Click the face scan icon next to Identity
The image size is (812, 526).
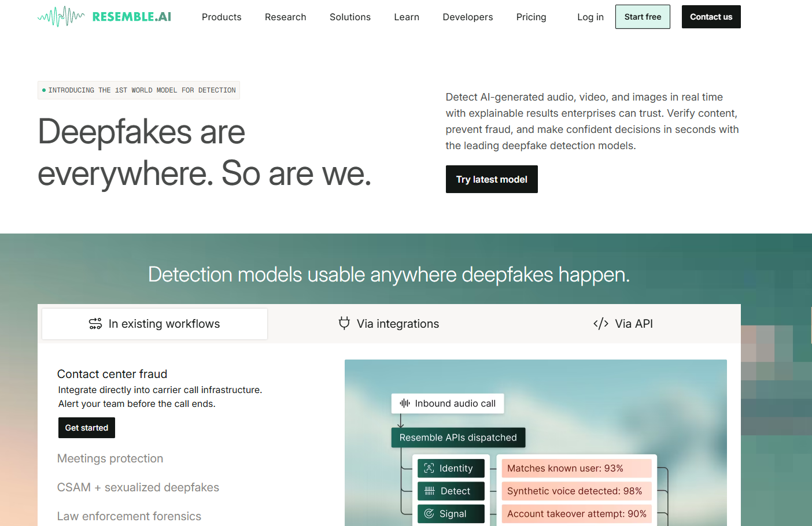(429, 468)
